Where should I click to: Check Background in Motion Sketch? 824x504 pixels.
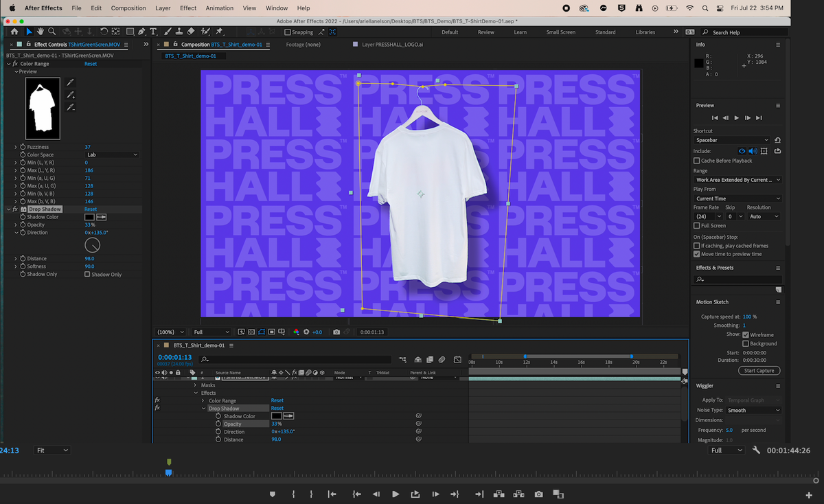tap(746, 343)
